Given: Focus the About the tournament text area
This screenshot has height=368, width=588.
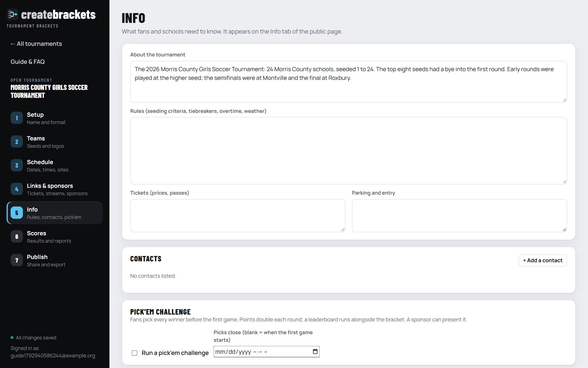Looking at the screenshot, I should (x=348, y=82).
